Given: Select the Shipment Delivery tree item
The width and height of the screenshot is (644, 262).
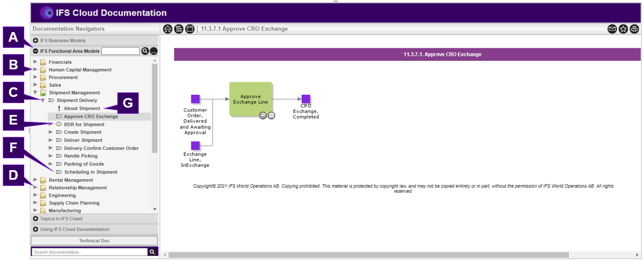Looking at the screenshot, I should tap(77, 100).
